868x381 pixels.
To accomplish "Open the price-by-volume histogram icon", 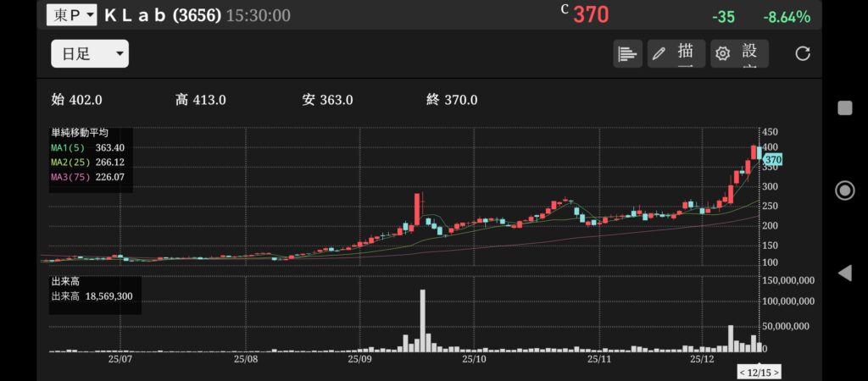I will pyautogui.click(x=627, y=53).
